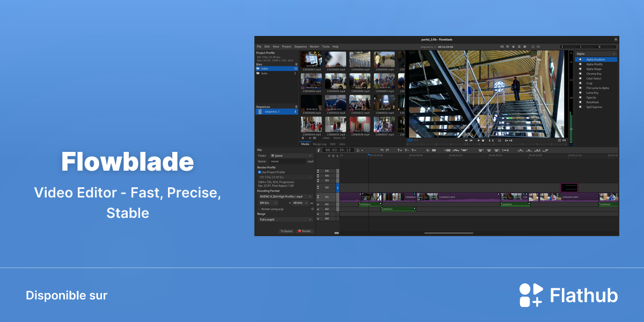Open the Render menu
The height and width of the screenshot is (322, 644).
pos(314,47)
